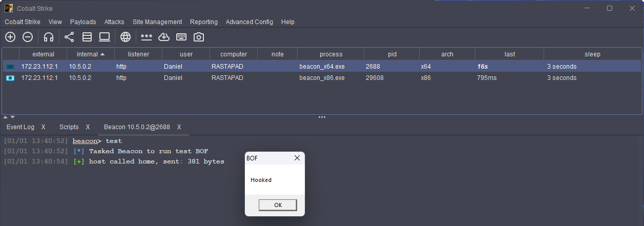644x226 pixels.
Task: Maximize the Cobalt Strike window
Action: (x=610, y=8)
